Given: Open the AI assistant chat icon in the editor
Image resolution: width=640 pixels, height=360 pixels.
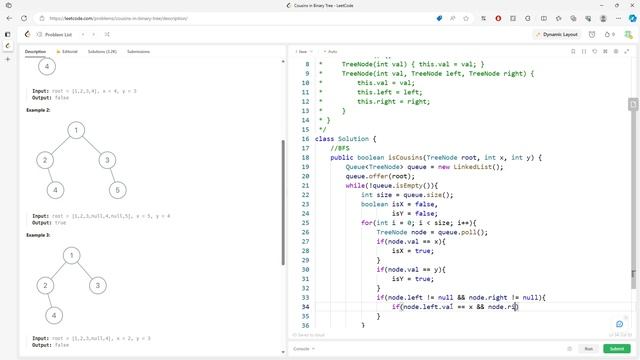Looking at the screenshot, I should click(x=620, y=324).
